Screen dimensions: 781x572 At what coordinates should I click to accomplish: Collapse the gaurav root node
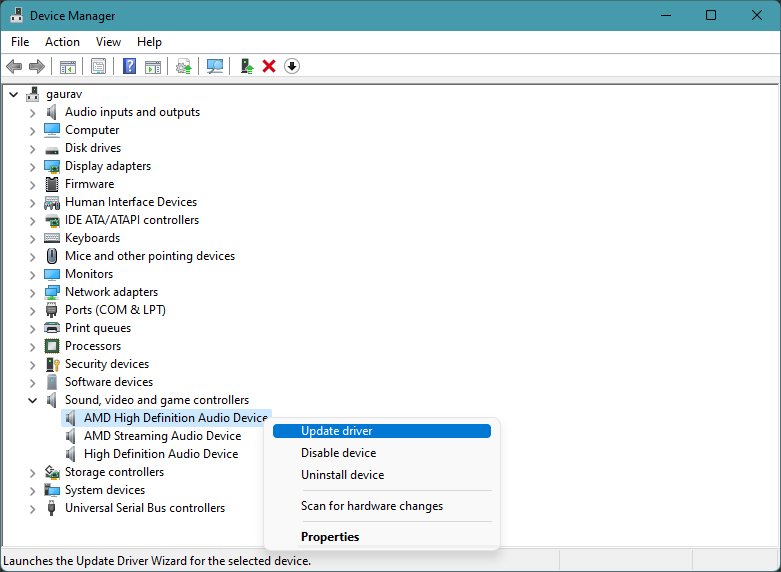click(14, 94)
